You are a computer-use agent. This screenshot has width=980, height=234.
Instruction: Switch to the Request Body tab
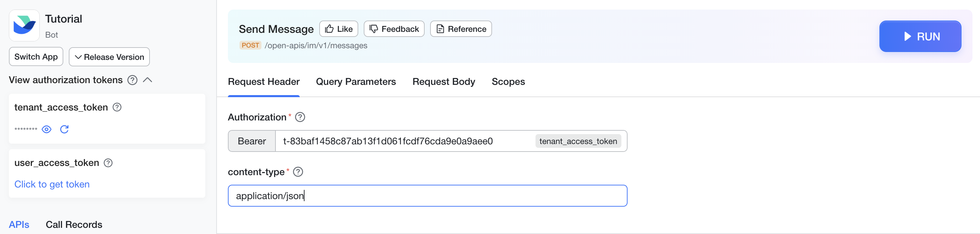point(443,82)
